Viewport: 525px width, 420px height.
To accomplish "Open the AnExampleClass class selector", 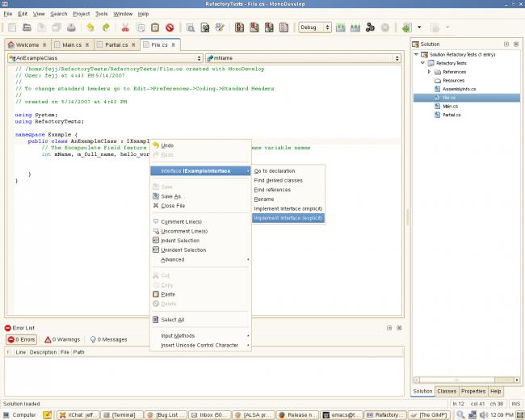I will click(105, 58).
